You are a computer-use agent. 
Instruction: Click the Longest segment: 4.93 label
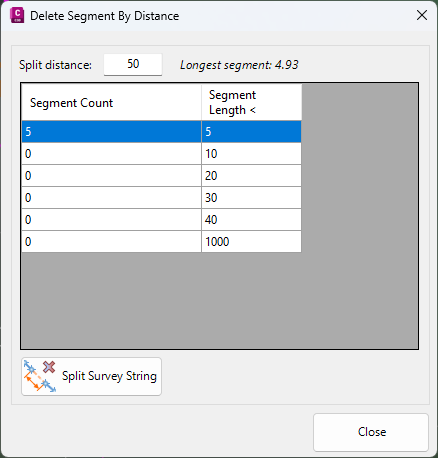(239, 65)
